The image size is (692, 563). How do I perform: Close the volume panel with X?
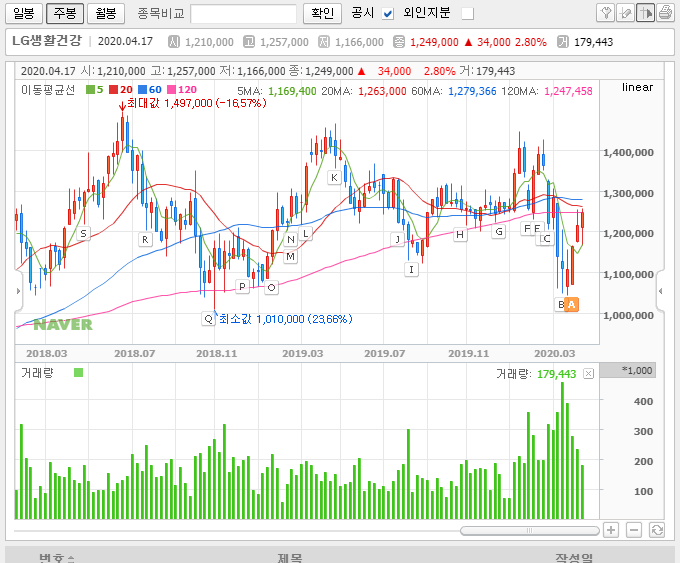[588, 374]
